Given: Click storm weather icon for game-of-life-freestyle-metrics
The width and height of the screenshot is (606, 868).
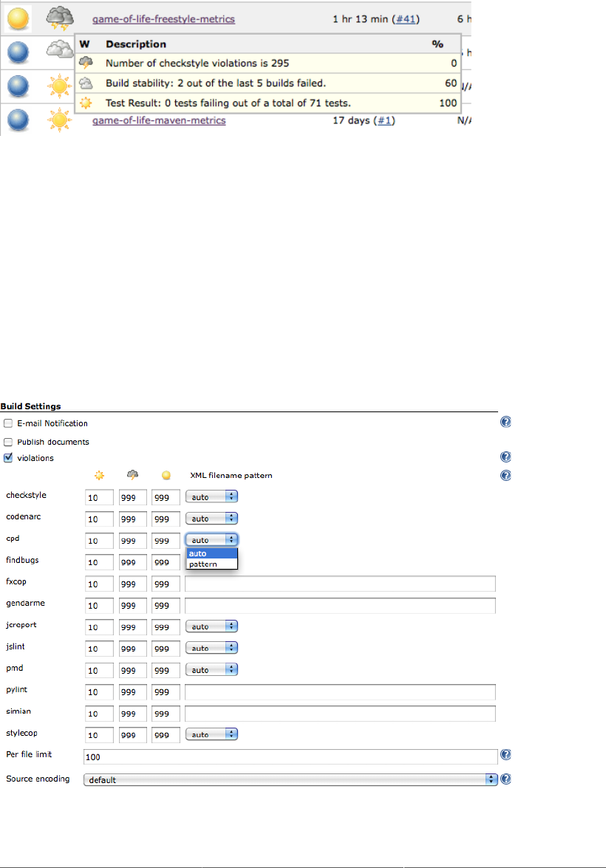Looking at the screenshot, I should click(60, 18).
